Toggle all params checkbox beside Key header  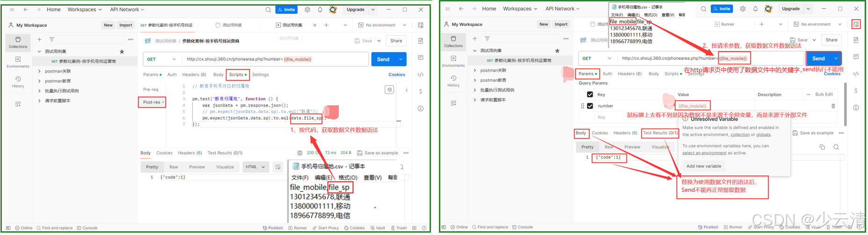pyautogui.click(x=590, y=94)
